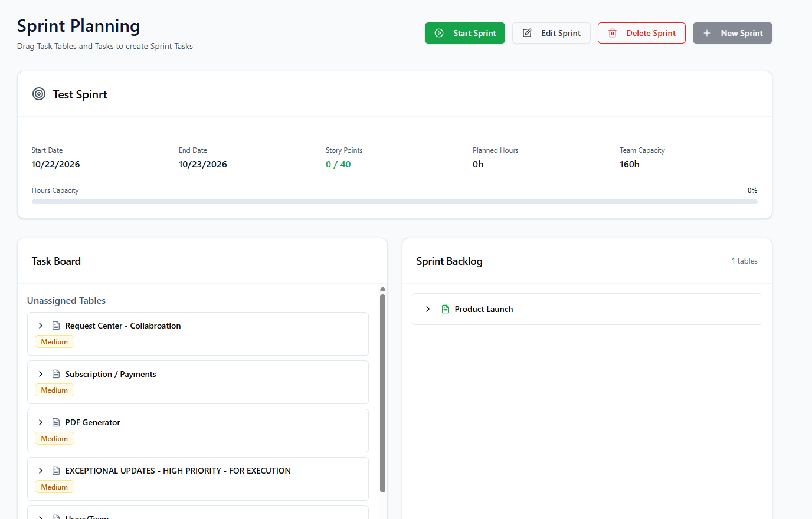Click the target icon beside Test Spinrt
Image resolution: width=812 pixels, height=519 pixels.
click(39, 94)
